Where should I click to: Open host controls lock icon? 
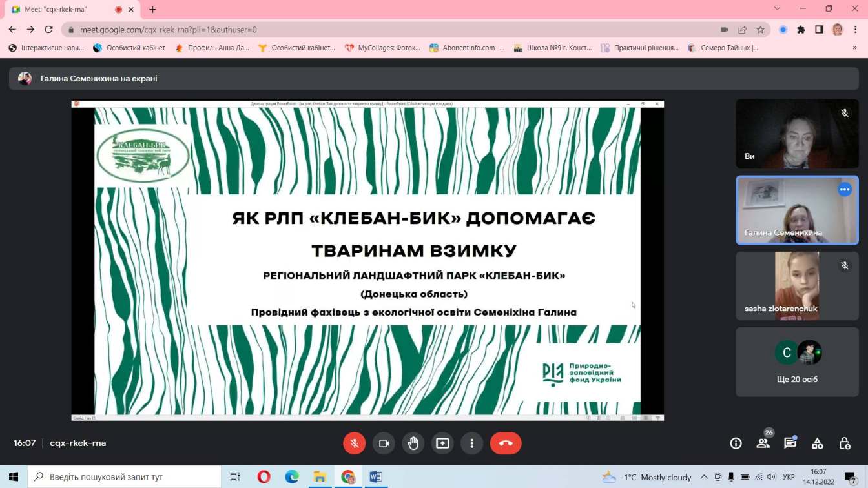point(845,443)
